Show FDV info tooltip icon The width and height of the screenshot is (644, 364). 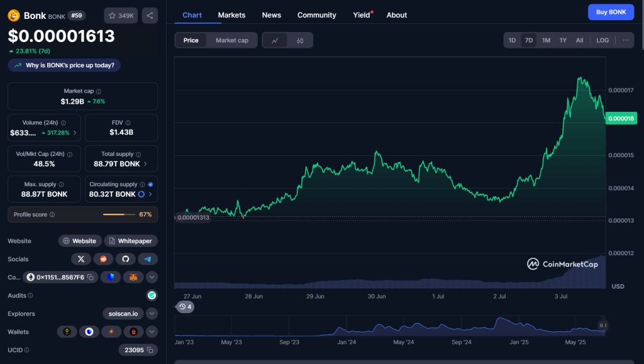[x=128, y=123]
